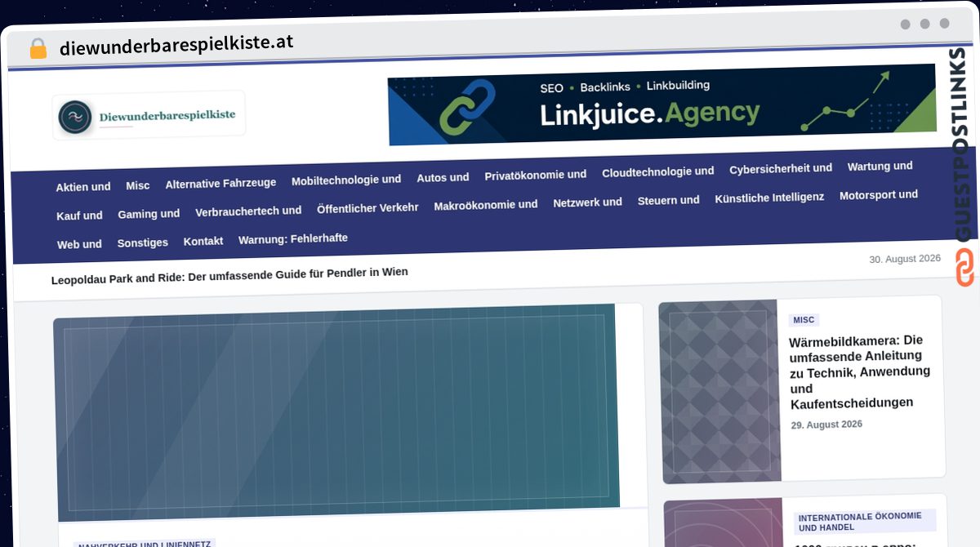980x547 pixels.
Task: Go to Alternative Fahrzeuge category
Action: tap(220, 184)
